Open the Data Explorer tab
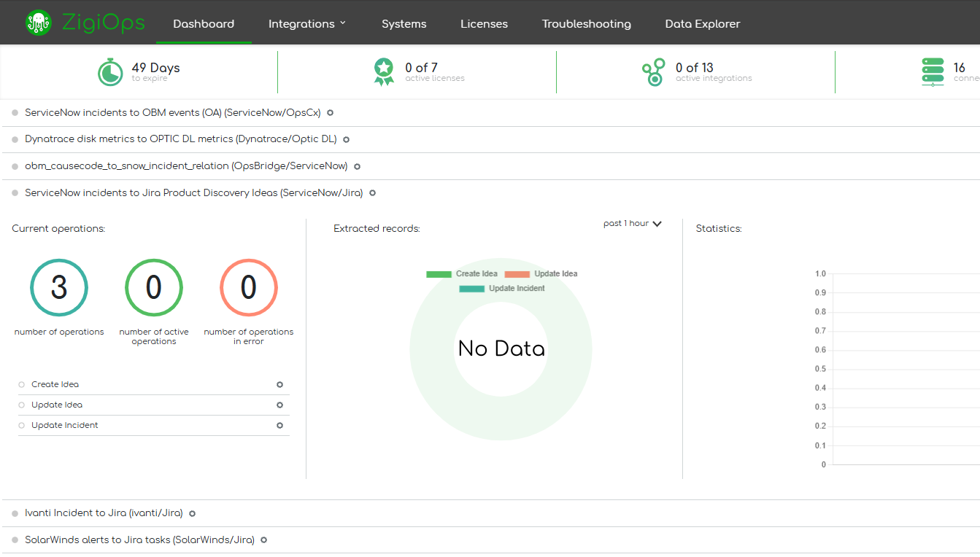The image size is (980, 557). pyautogui.click(x=702, y=24)
